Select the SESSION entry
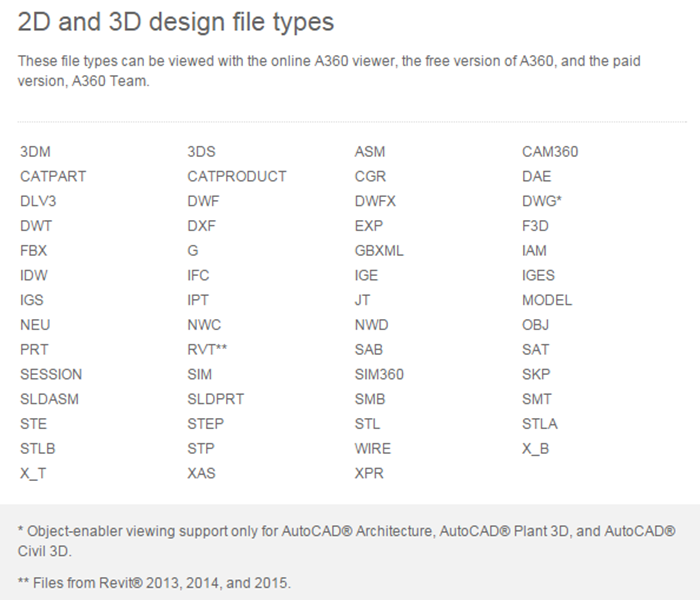This screenshot has width=700, height=600. 51,375
